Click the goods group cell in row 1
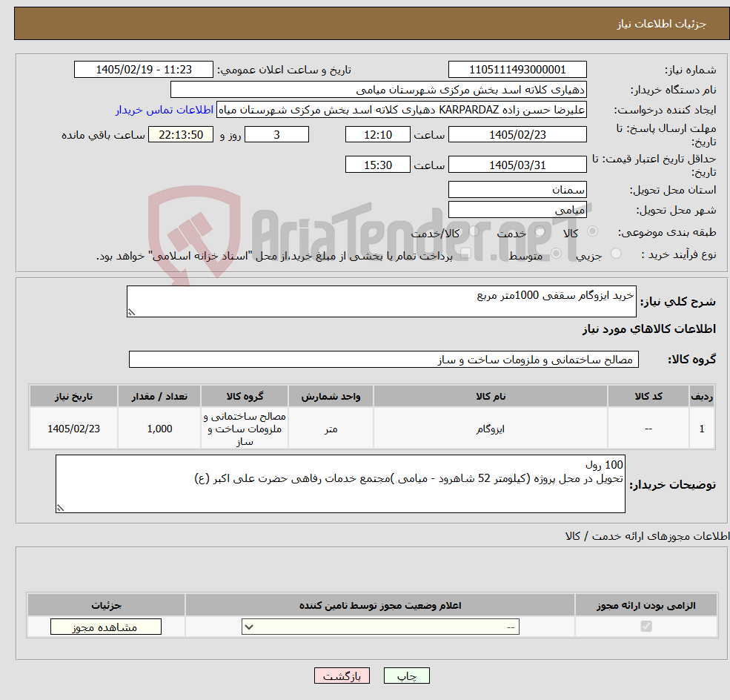The width and height of the screenshot is (730, 700). click(x=245, y=429)
